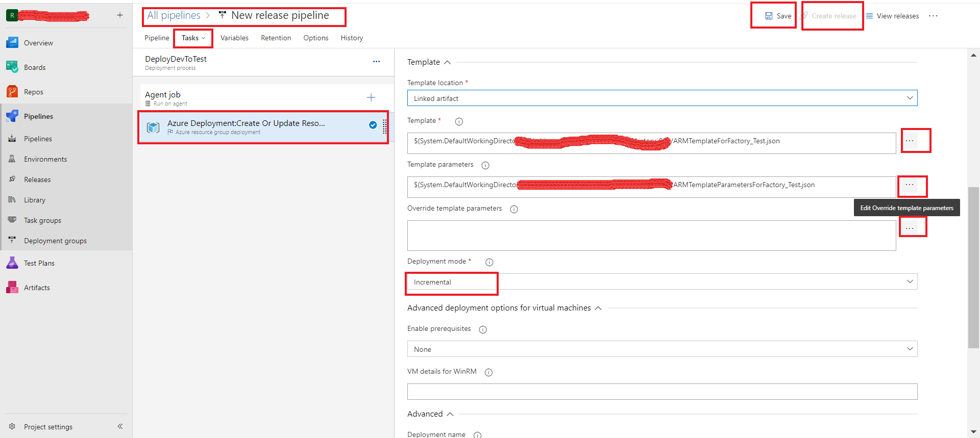
Task: Open the Artifacts hub
Action: click(x=37, y=288)
